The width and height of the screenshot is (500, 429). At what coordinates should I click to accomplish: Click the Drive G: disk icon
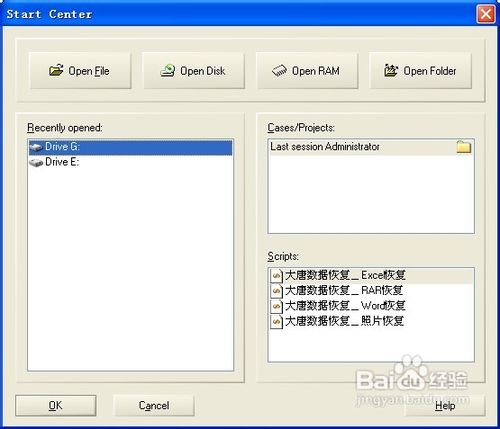coord(36,147)
